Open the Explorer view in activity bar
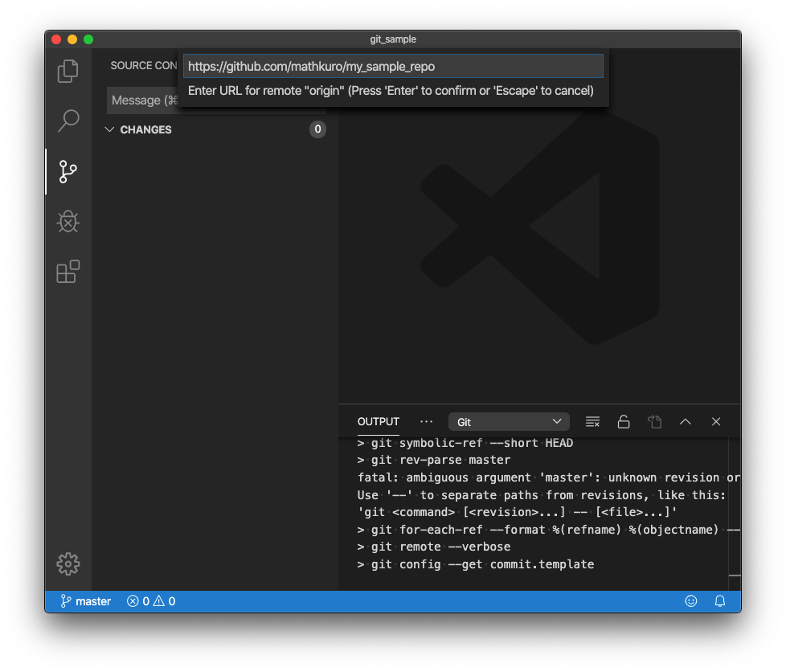 pos(68,72)
